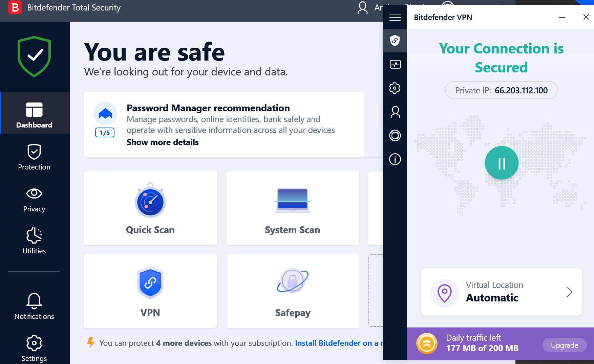
Task: Open the VPN about info icon
Action: tap(395, 159)
